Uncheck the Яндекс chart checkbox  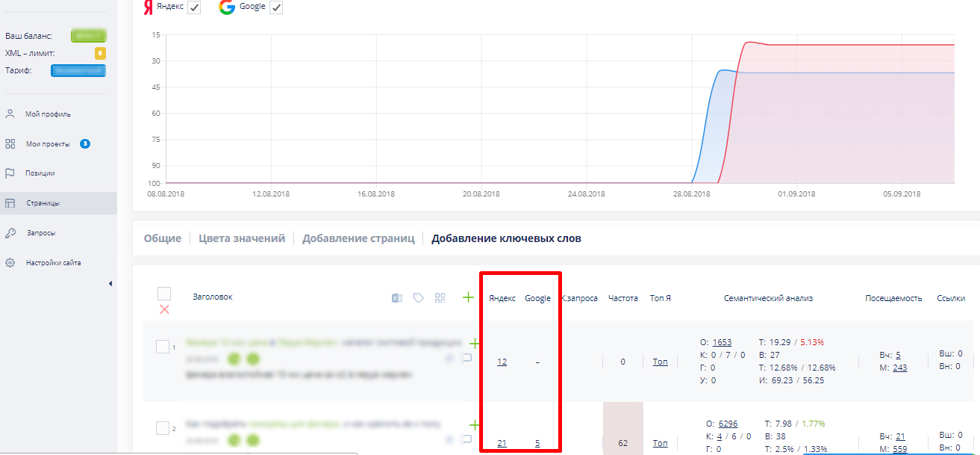tap(194, 7)
